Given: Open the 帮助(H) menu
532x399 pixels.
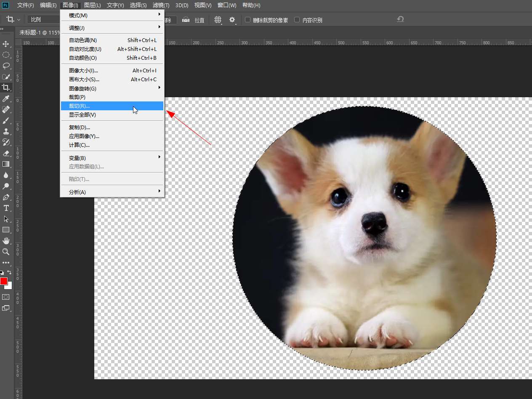Looking at the screenshot, I should coord(251,5).
